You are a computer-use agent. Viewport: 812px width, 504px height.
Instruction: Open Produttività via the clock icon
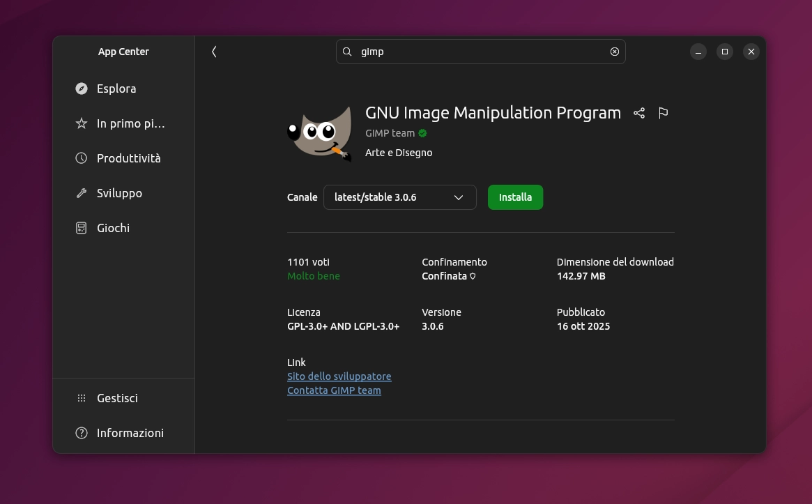82,158
